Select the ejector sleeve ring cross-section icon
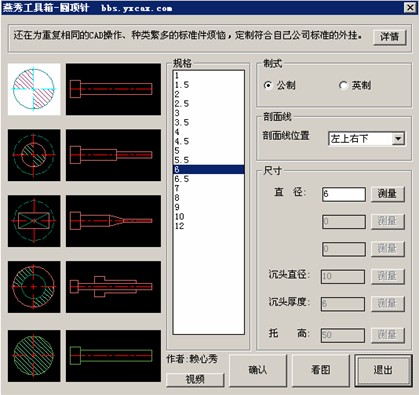Image resolution: width=420 pixels, height=395 pixels. coord(34,287)
